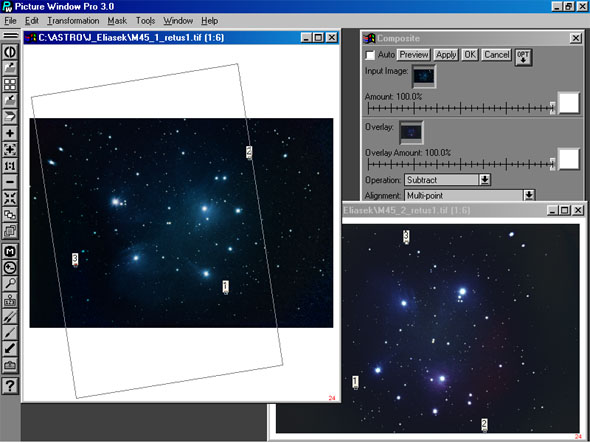
Task: Expand the Alignment Multi-point dropdown
Action: [529, 195]
